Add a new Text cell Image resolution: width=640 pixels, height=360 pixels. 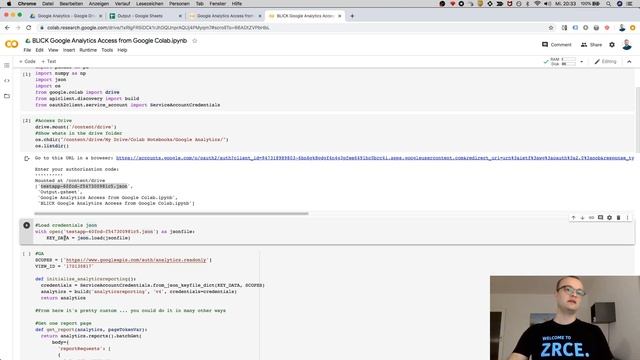pyautogui.click(x=49, y=62)
